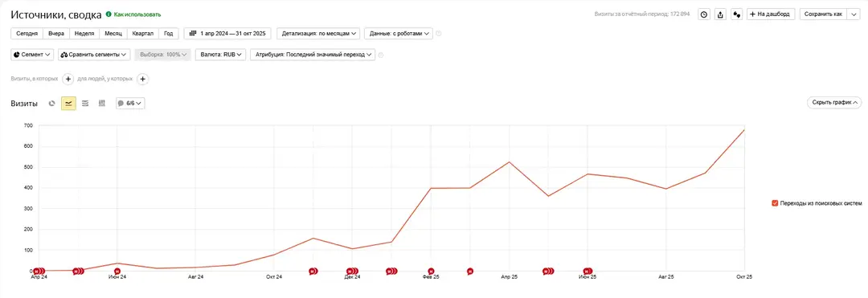Toggle Переходы из поисковых систем checkbox
The height and width of the screenshot is (298, 868).
click(x=775, y=203)
